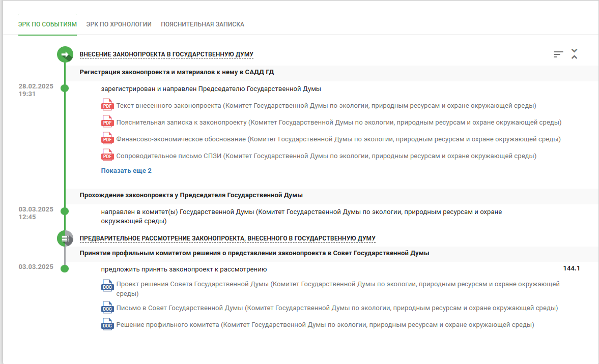
Task: Click timeline marker dated 28.02.2025
Action: point(65,88)
